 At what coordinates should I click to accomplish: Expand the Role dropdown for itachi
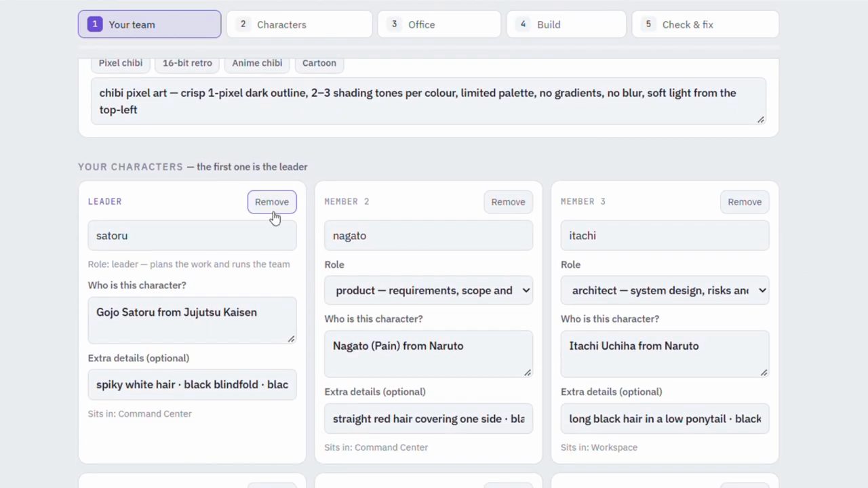(x=665, y=290)
